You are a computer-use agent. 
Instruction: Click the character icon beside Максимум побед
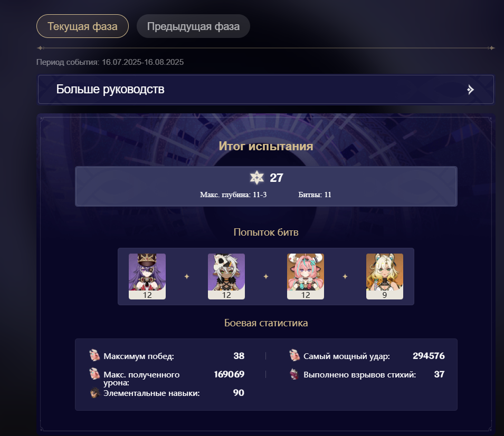coord(94,355)
